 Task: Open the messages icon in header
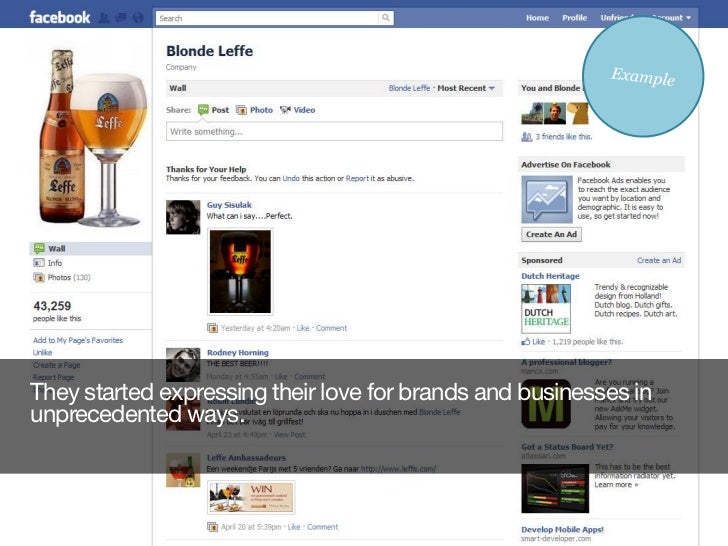[121, 18]
